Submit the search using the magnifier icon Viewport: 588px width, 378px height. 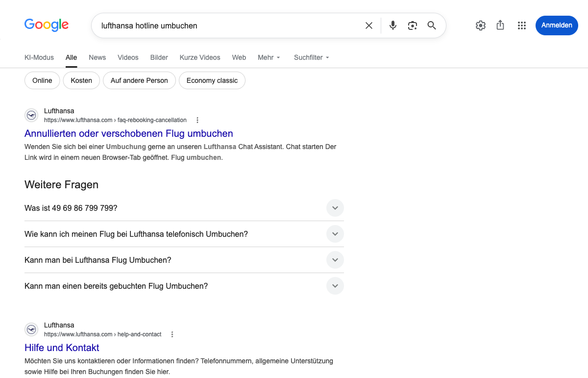(x=432, y=25)
